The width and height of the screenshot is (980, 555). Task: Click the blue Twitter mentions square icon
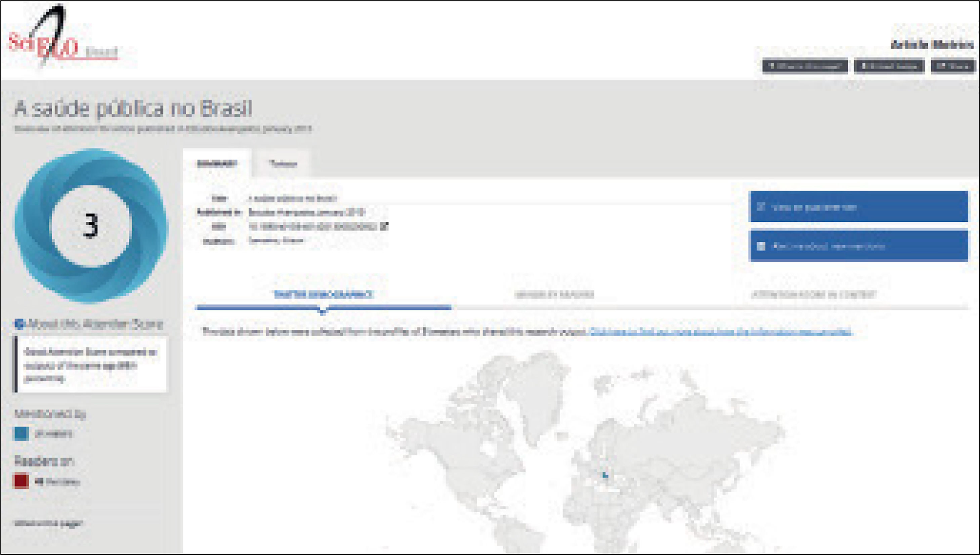[22, 433]
